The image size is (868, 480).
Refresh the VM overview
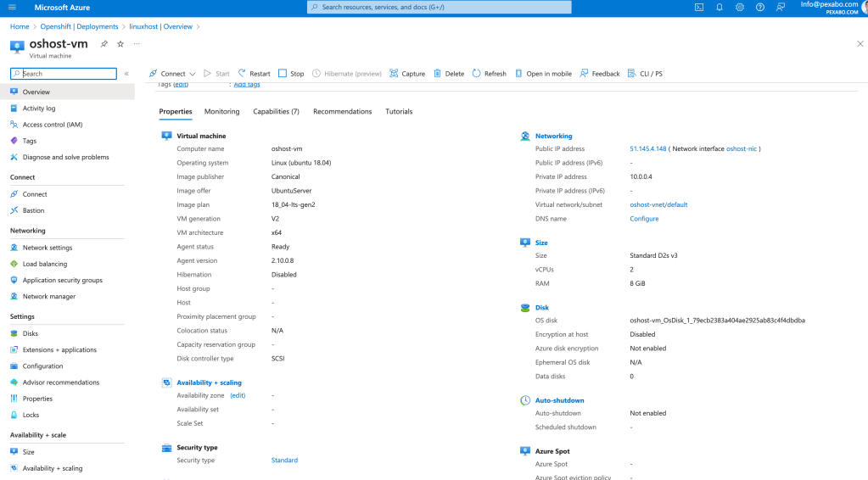pos(489,74)
